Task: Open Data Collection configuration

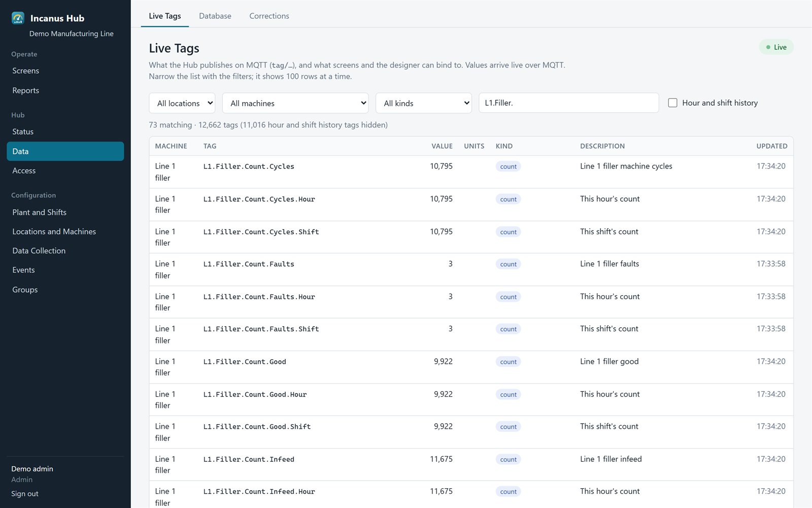Action: click(x=65, y=251)
